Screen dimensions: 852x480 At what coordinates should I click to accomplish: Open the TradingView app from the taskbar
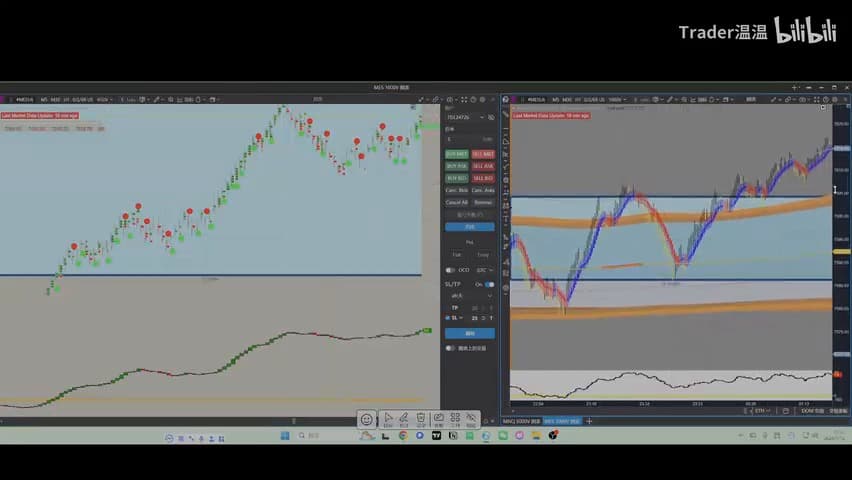click(436, 435)
